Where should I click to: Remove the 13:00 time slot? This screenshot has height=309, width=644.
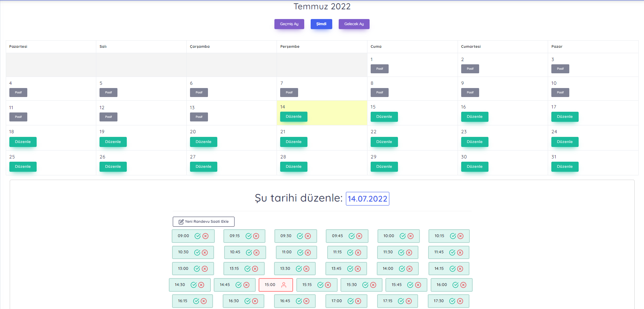tap(205, 269)
